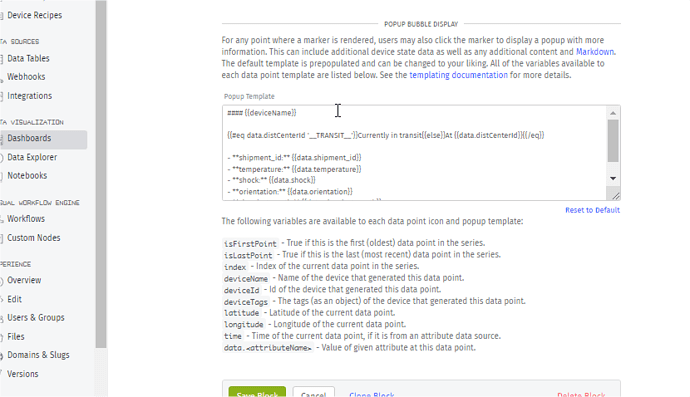Click template scrollbar down arrow
This screenshot has width=690, height=397.
[613, 178]
